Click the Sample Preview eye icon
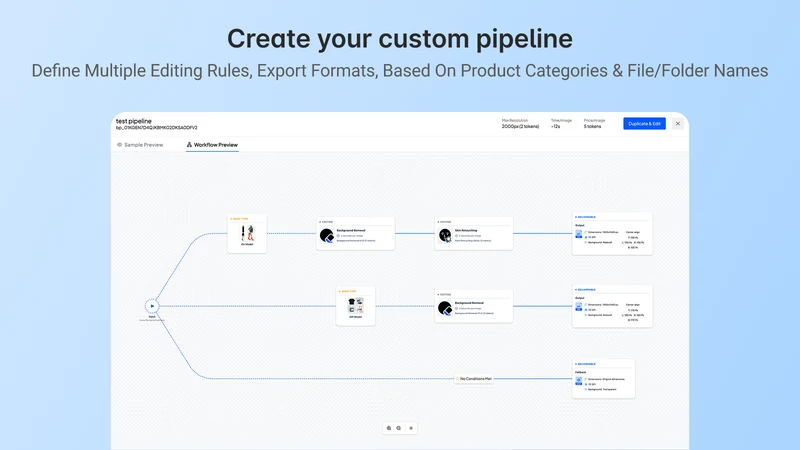 click(x=119, y=145)
